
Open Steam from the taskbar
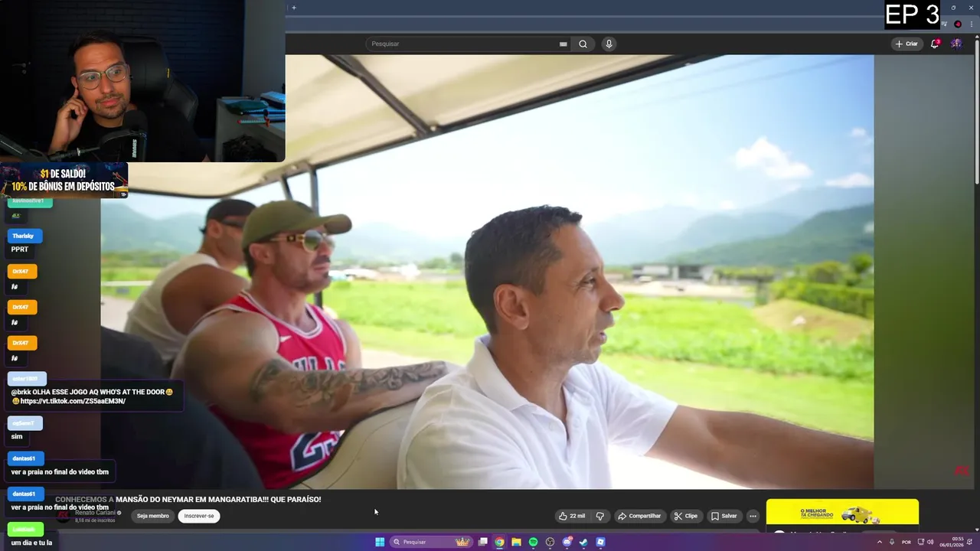[x=583, y=542]
